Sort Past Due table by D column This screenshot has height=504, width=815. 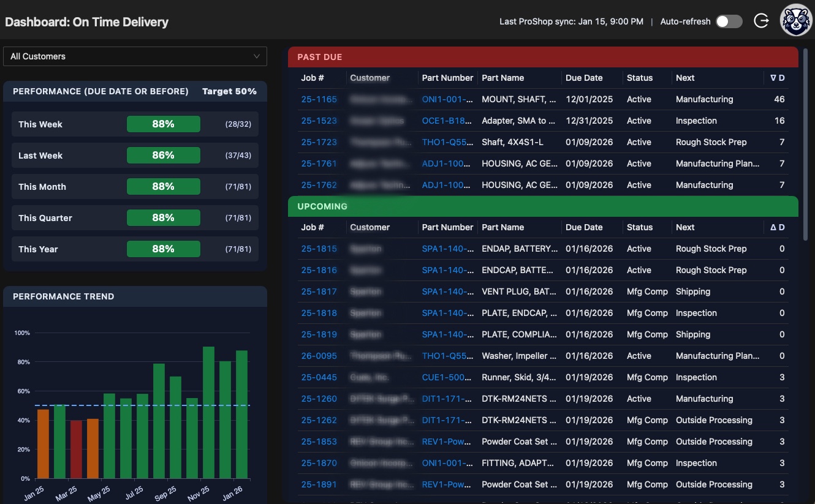tap(777, 78)
